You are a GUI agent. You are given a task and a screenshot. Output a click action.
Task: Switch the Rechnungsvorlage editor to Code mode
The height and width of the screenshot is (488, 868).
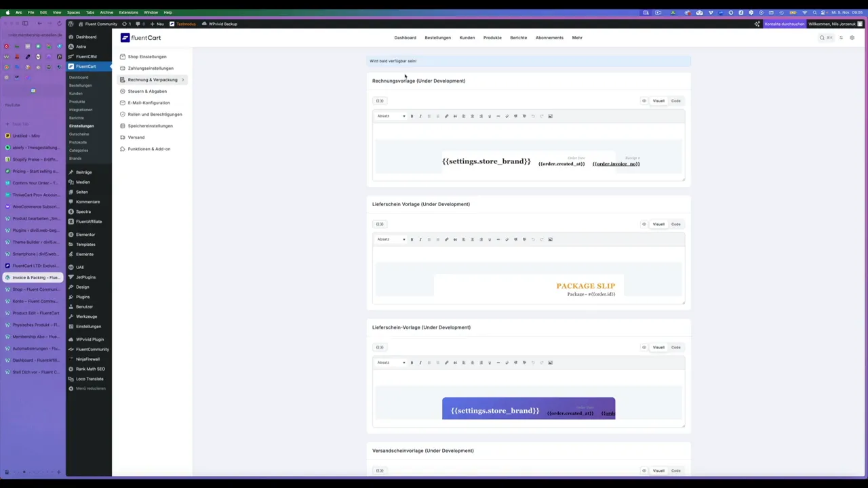676,100
